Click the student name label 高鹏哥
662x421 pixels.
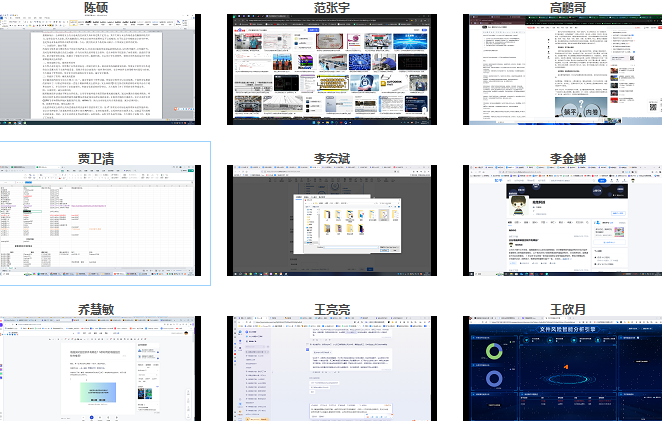(567, 7)
